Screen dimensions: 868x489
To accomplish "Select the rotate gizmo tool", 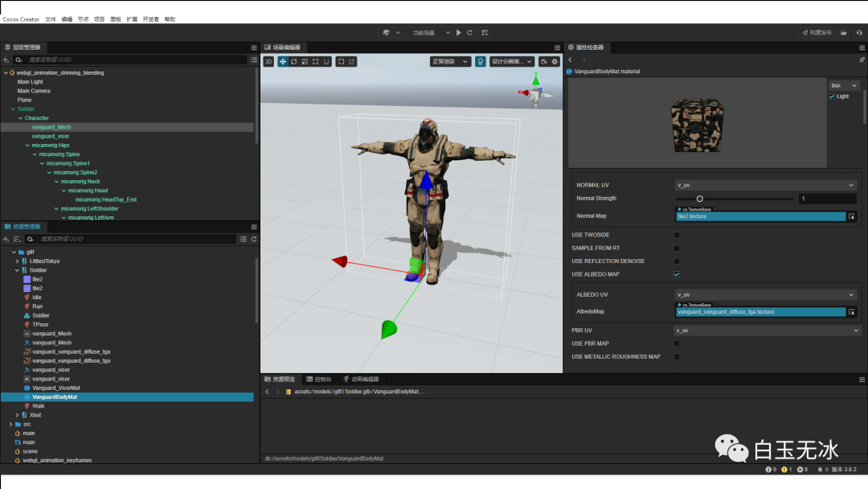I will 294,61.
